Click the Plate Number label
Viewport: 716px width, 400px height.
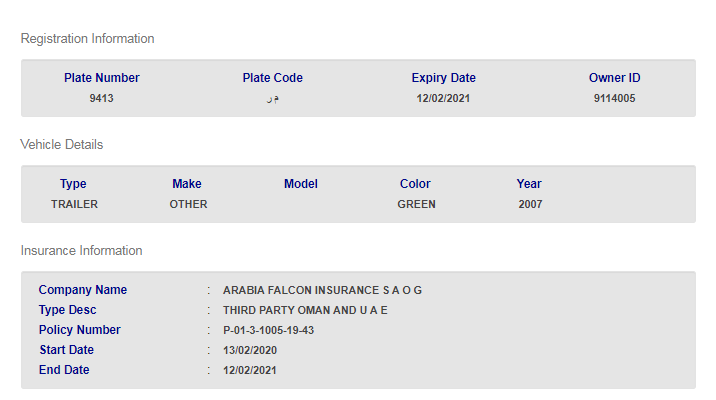click(x=102, y=78)
